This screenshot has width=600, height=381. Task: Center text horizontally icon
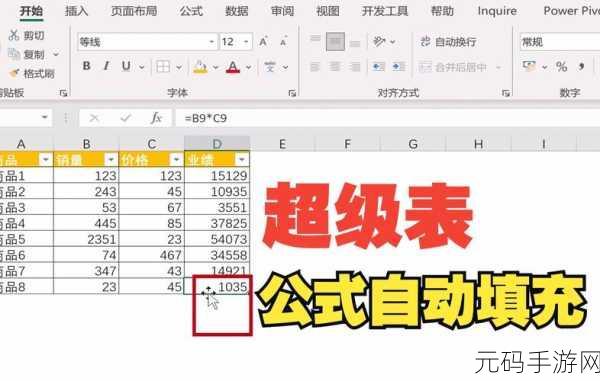pyautogui.click(x=335, y=67)
